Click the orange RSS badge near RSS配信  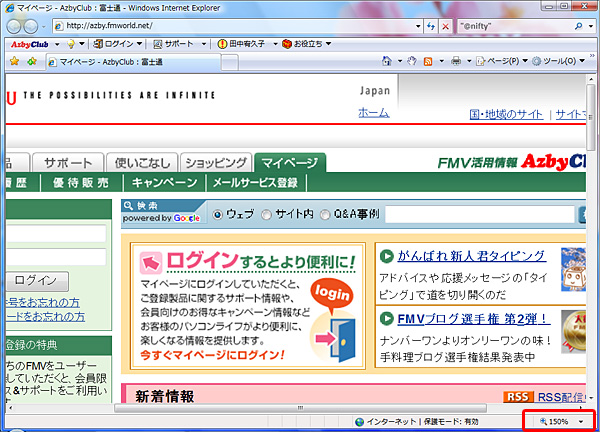point(518,397)
